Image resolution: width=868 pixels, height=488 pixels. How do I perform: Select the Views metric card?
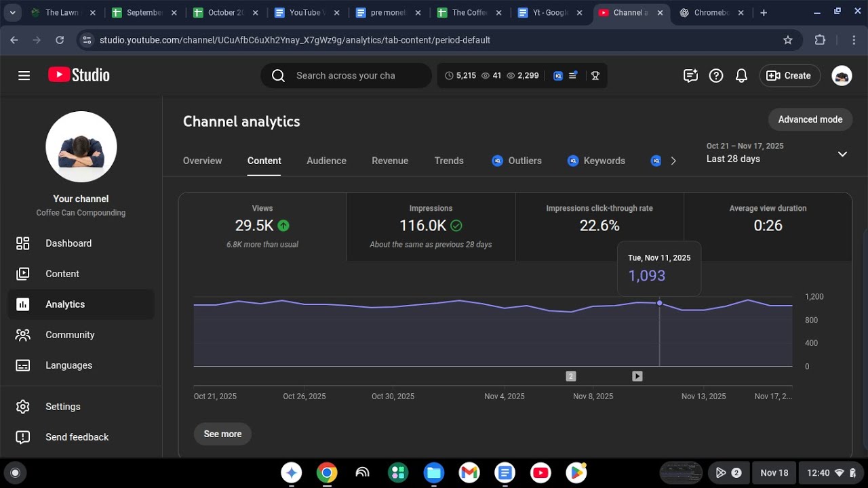(262, 227)
